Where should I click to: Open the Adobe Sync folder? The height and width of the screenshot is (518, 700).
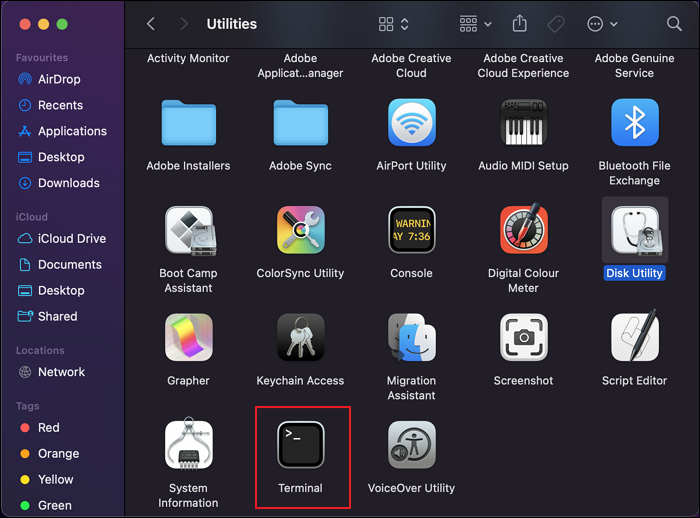click(300, 122)
